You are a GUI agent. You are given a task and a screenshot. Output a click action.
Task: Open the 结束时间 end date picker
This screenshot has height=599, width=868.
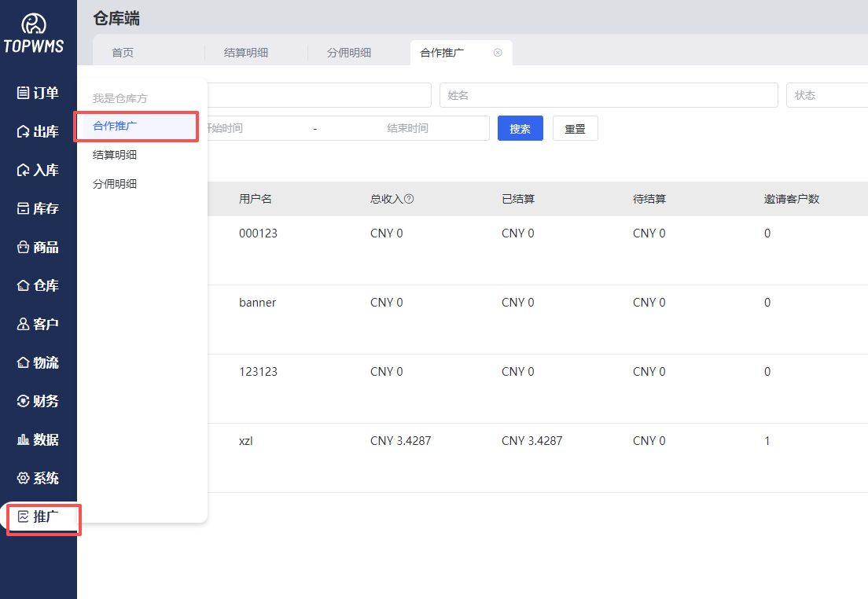pos(407,128)
